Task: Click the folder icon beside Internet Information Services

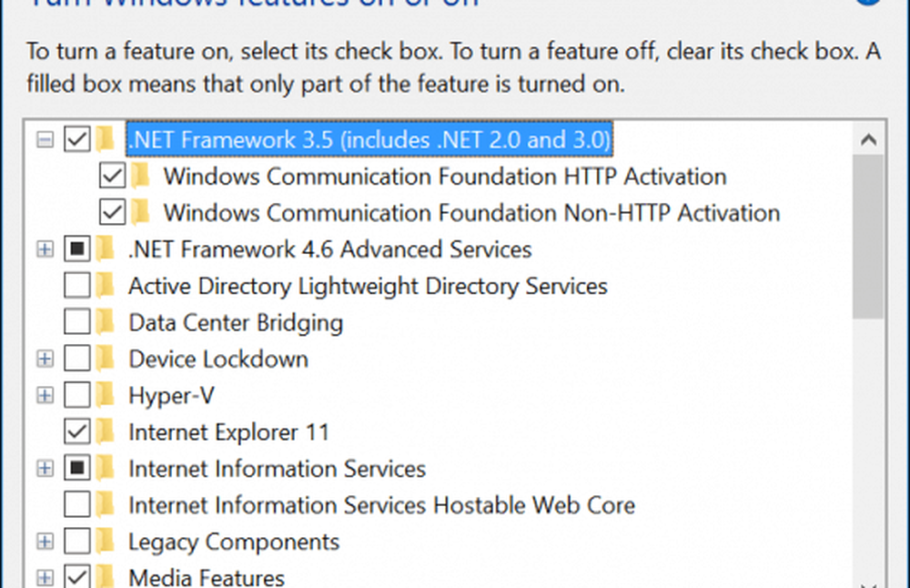Action: click(106, 469)
